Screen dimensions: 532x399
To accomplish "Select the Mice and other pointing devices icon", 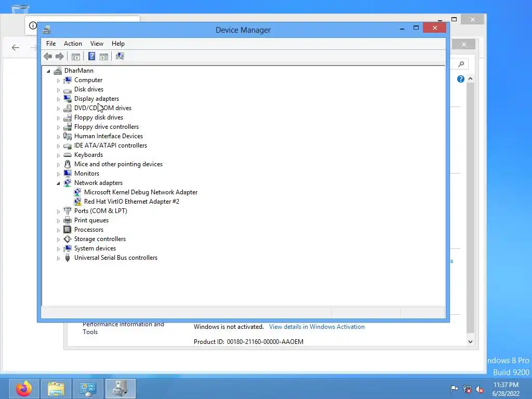I will click(68, 164).
